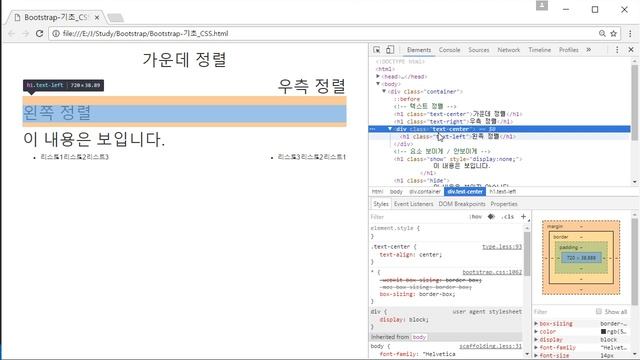Select body in breadcrumb bar

(x=396, y=191)
